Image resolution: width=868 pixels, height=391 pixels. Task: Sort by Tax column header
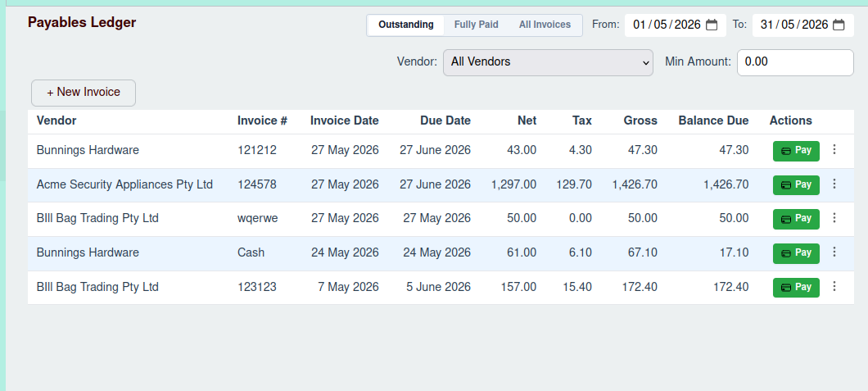(x=581, y=120)
